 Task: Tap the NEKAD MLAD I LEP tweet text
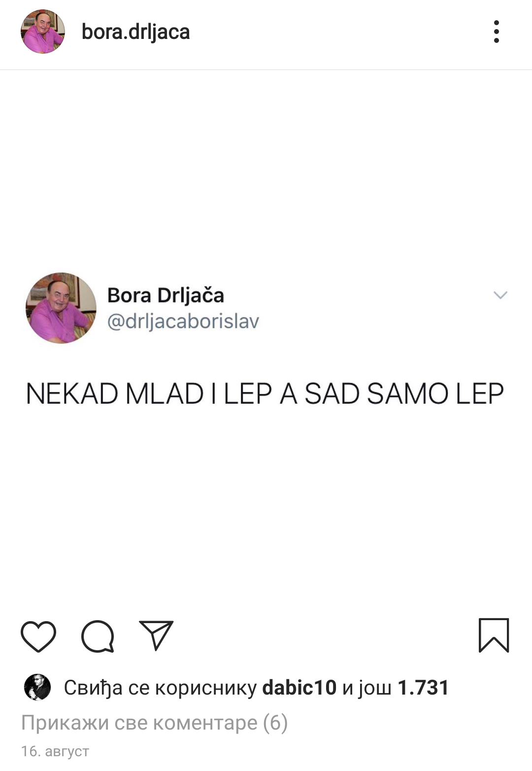click(265, 394)
